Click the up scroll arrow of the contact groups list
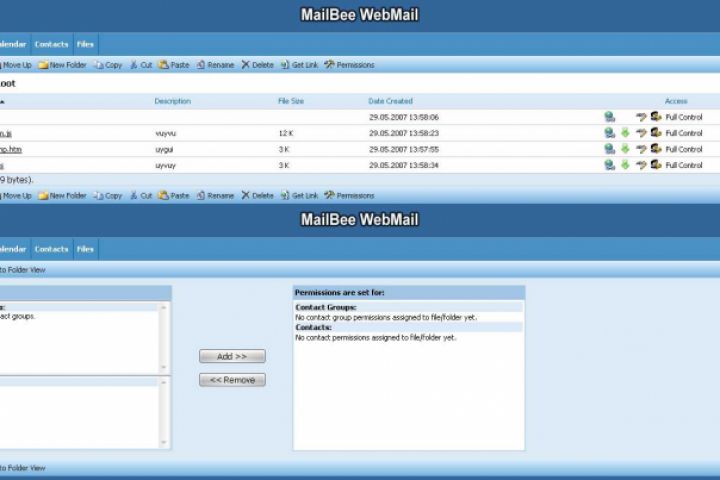The width and height of the screenshot is (720, 480). (163, 307)
